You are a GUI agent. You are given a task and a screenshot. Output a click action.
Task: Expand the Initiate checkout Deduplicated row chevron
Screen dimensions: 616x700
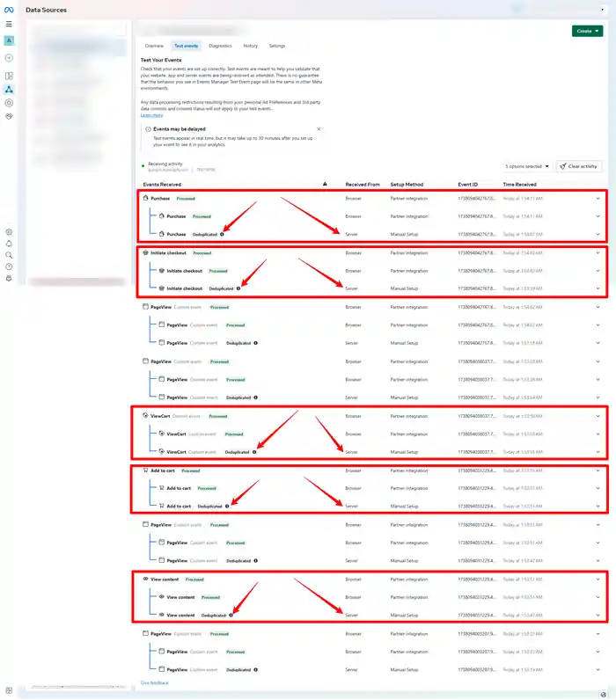coord(598,288)
